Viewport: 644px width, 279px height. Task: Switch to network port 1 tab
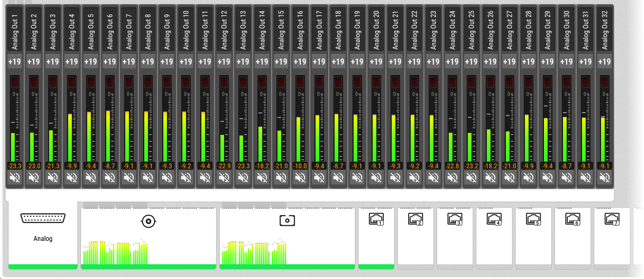(376, 237)
